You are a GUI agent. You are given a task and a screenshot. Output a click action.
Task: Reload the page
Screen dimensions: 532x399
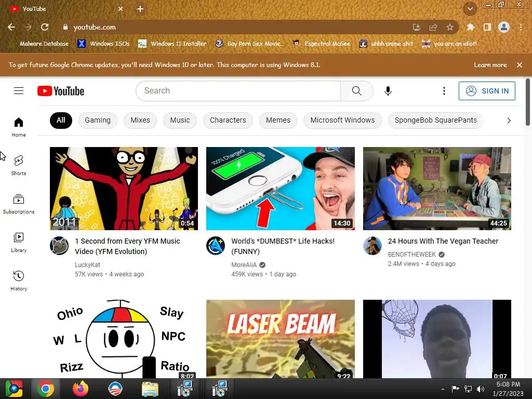coord(45,27)
